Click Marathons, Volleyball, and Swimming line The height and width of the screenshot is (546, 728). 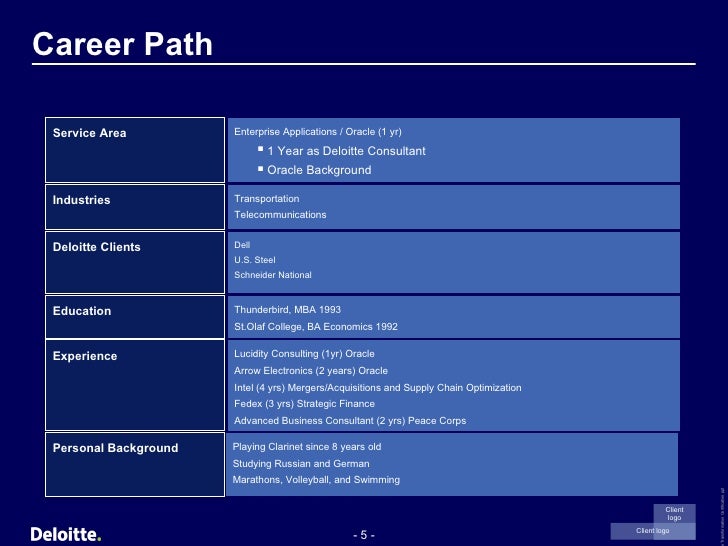pos(316,480)
